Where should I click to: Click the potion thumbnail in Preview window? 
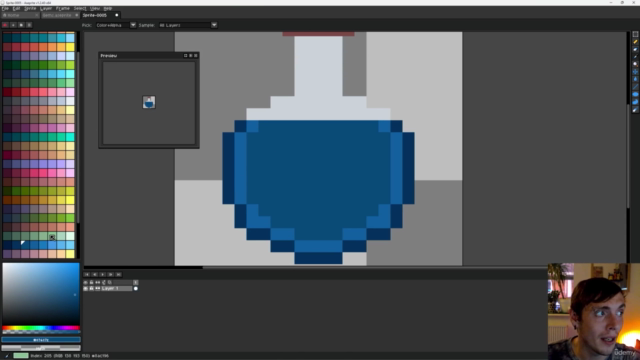tap(149, 102)
